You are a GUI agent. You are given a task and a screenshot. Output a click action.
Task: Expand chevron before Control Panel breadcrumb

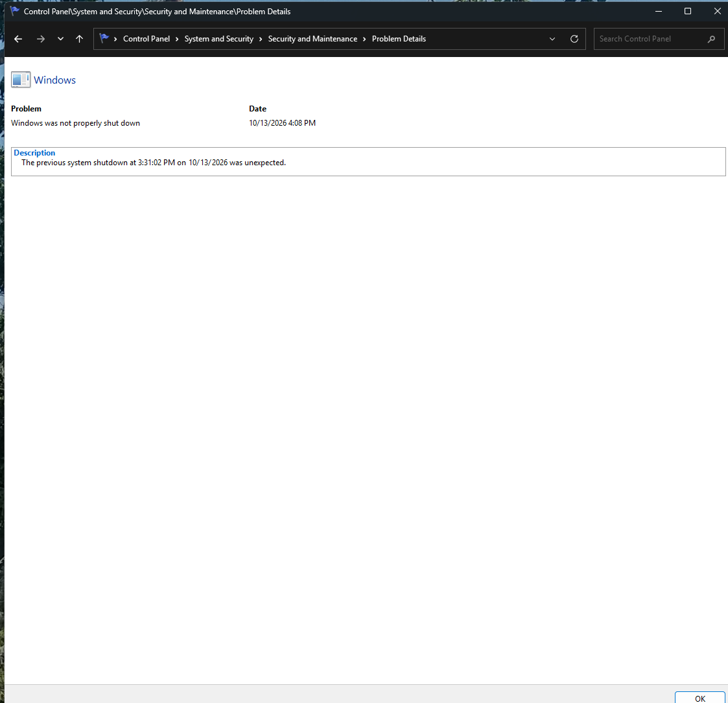[115, 39]
